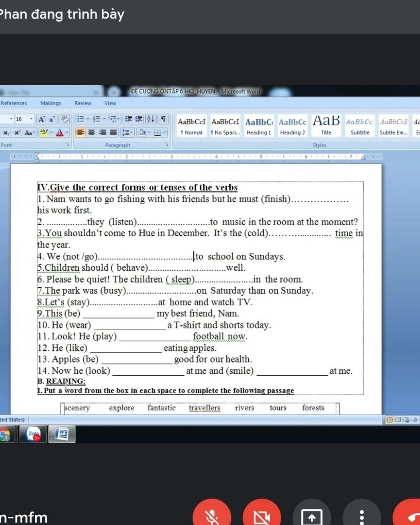This screenshot has width=420, height=525.
Task: Click the word "fantastic" in the box
Action: click(162, 408)
